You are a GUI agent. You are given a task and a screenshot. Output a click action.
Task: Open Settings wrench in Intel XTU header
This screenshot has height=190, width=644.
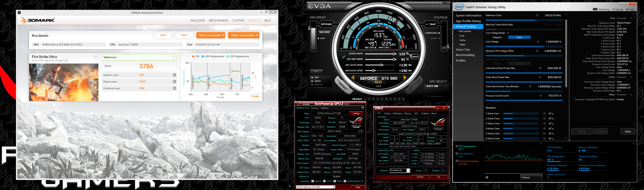pos(618,9)
